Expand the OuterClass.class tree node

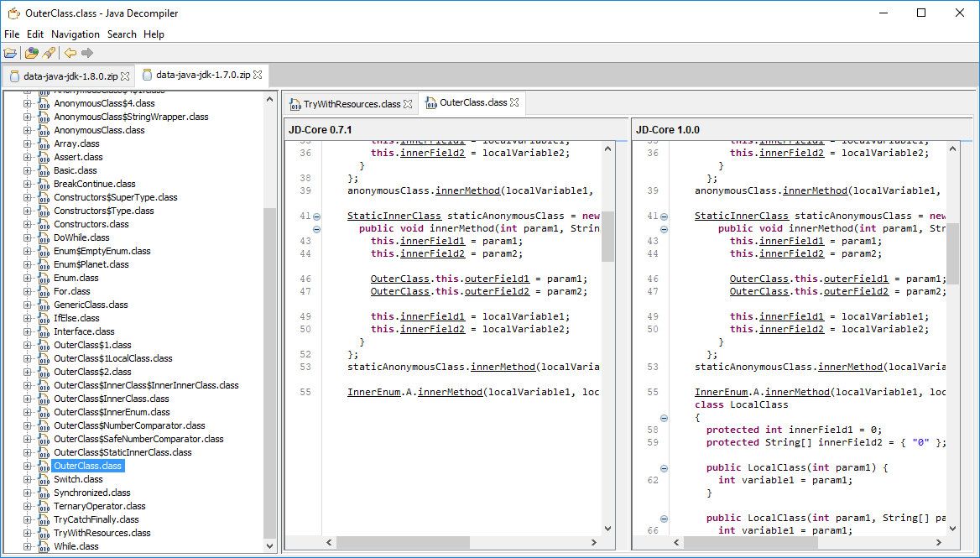(x=27, y=467)
